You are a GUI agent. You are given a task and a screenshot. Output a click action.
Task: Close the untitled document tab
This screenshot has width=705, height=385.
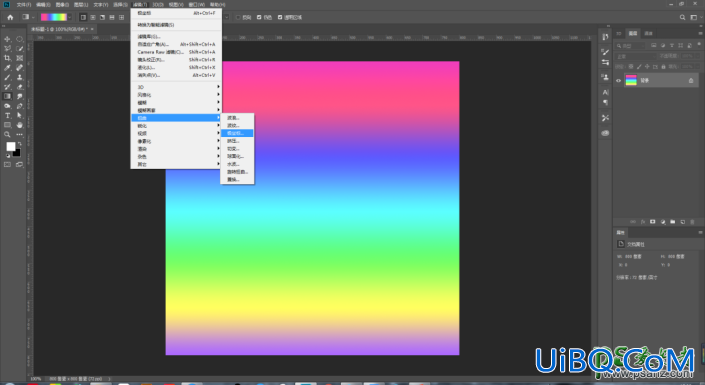point(92,29)
